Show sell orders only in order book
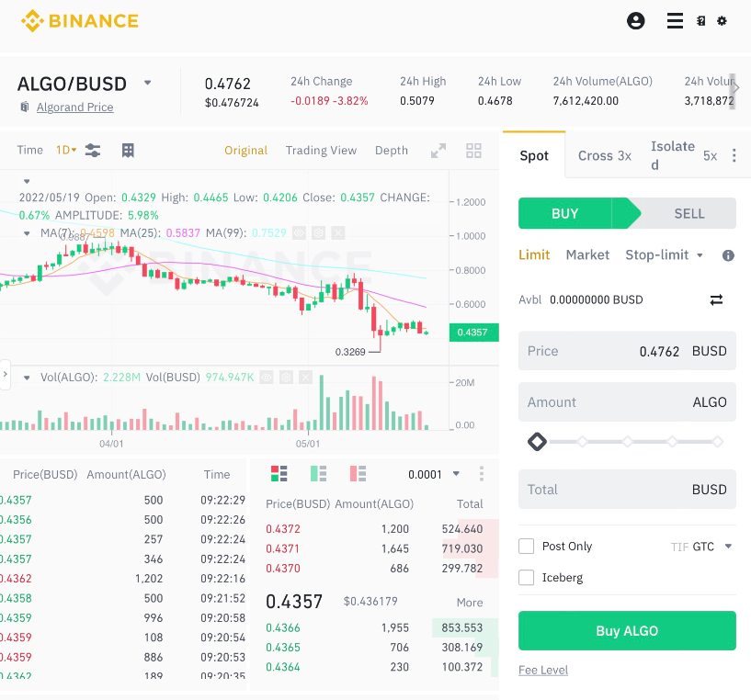This screenshot has height=700, width=751. 358,473
